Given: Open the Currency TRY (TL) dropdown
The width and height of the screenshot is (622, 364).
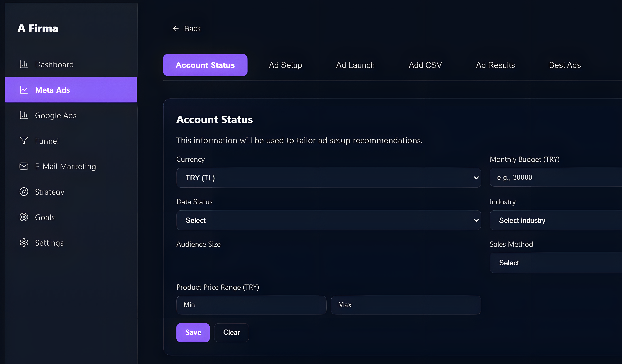Looking at the screenshot, I should [x=328, y=178].
